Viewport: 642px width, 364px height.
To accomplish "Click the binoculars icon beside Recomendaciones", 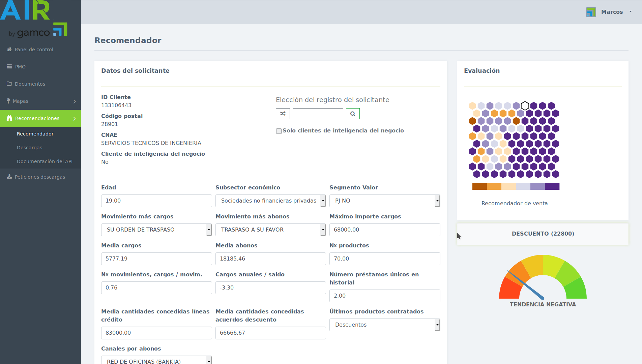I will (x=9, y=118).
